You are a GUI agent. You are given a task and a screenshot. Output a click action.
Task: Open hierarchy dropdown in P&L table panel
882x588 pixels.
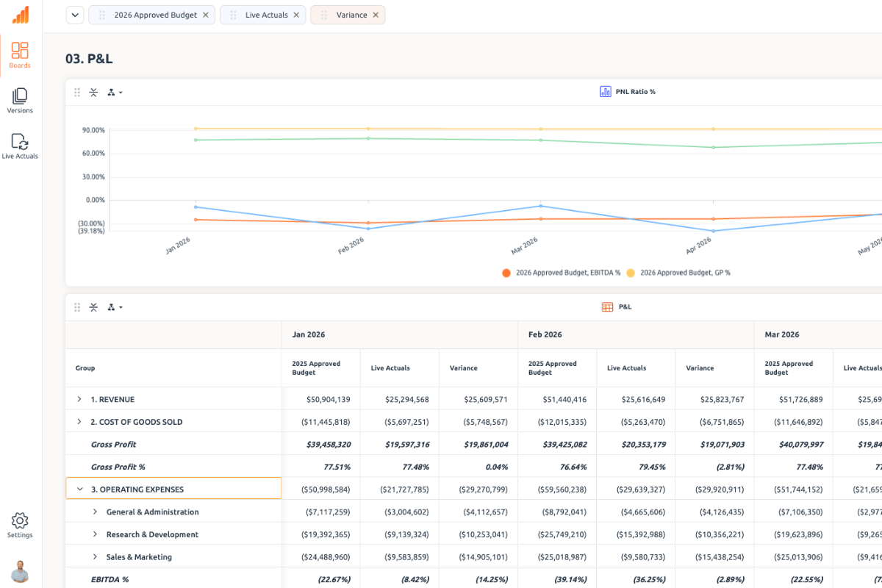click(x=115, y=307)
